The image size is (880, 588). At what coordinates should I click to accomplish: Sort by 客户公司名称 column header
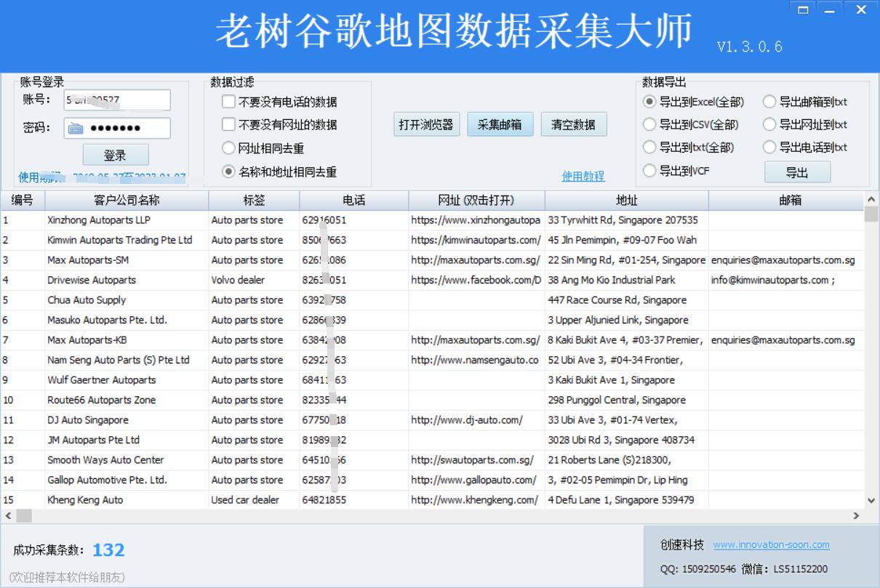pyautogui.click(x=127, y=200)
